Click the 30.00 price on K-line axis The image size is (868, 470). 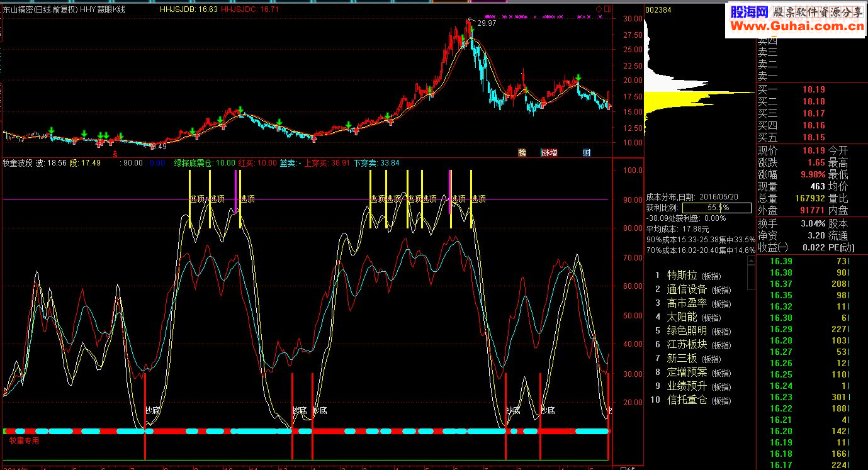point(633,19)
